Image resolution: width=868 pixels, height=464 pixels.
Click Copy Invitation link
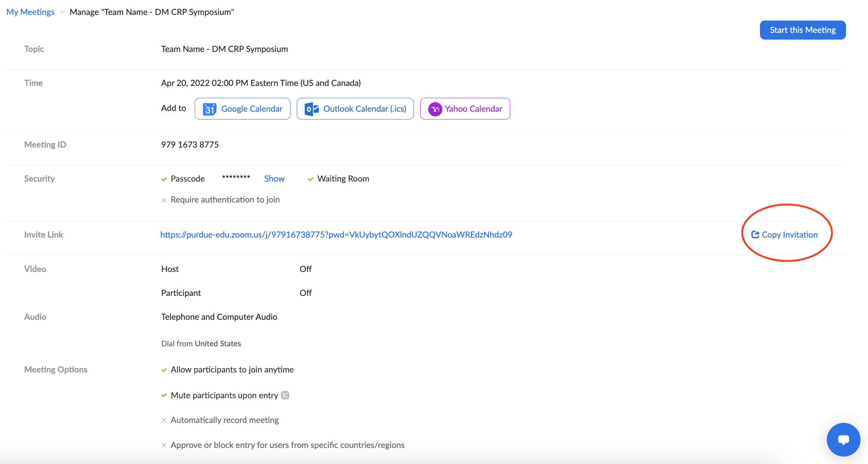click(x=784, y=235)
